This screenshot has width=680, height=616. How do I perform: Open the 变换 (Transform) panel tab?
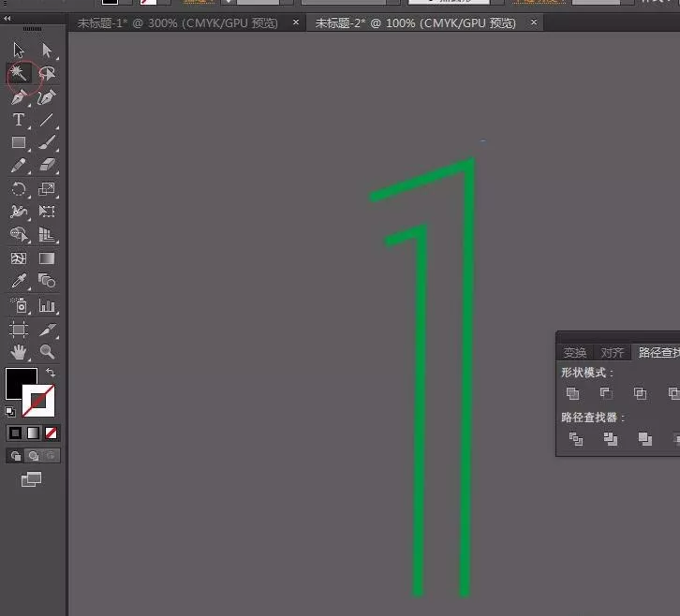574,353
